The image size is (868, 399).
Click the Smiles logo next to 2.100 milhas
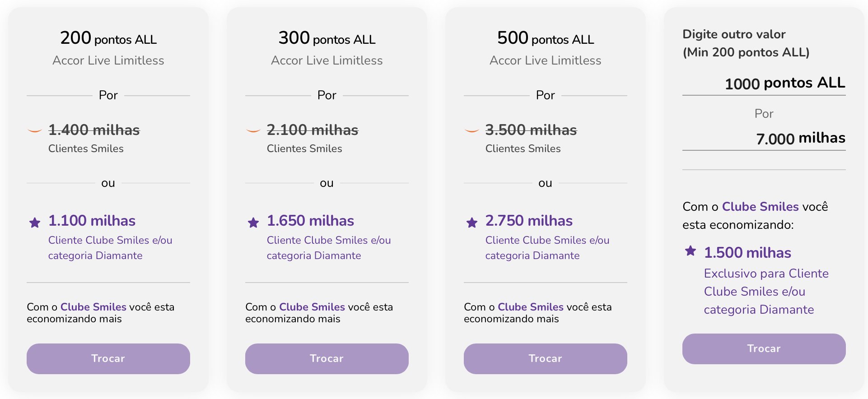pyautogui.click(x=253, y=130)
